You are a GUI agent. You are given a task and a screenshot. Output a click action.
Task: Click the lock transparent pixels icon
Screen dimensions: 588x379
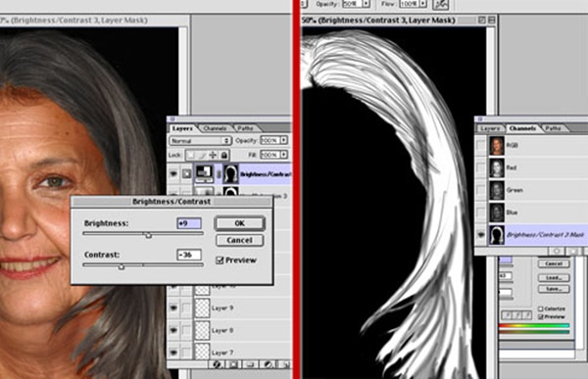click(191, 155)
